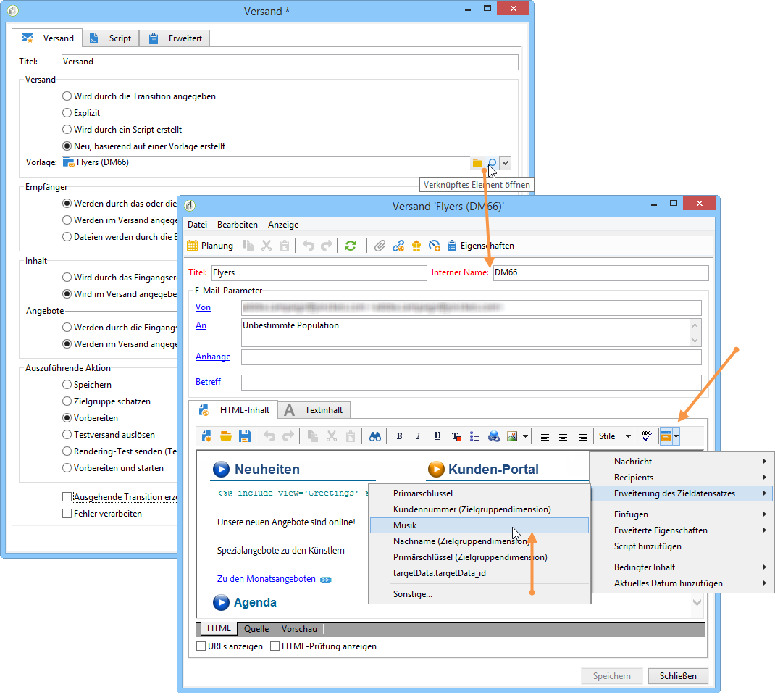Select 'Wird durch die Transition angegeben' radio

(67, 96)
